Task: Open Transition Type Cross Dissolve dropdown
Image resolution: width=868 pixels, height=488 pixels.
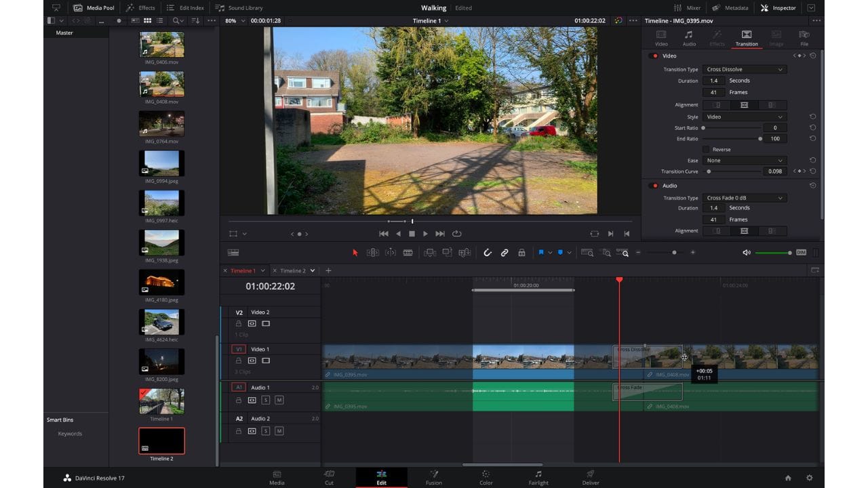Action: click(744, 69)
